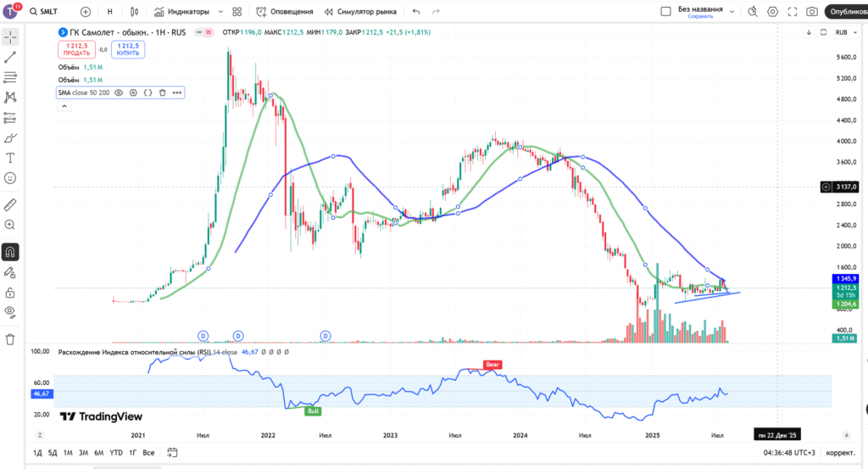The height and width of the screenshot is (469, 868).
Task: Toggle lock all drawings
Action: point(10,293)
